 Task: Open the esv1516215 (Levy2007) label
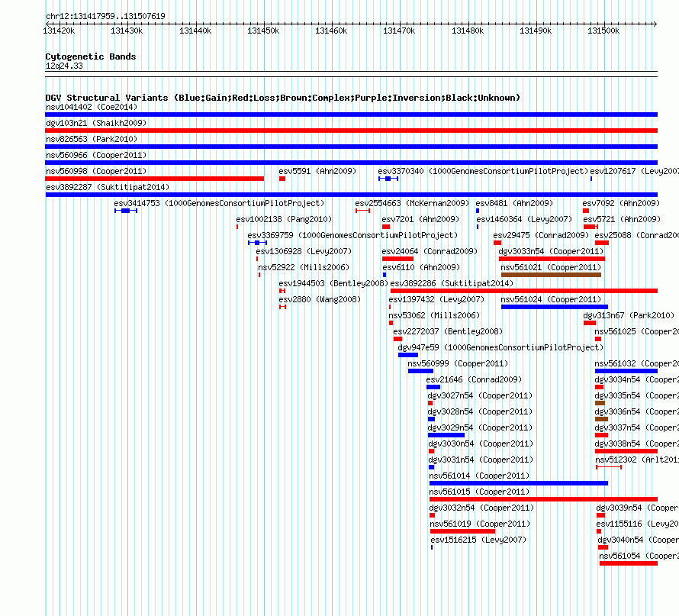point(478,540)
